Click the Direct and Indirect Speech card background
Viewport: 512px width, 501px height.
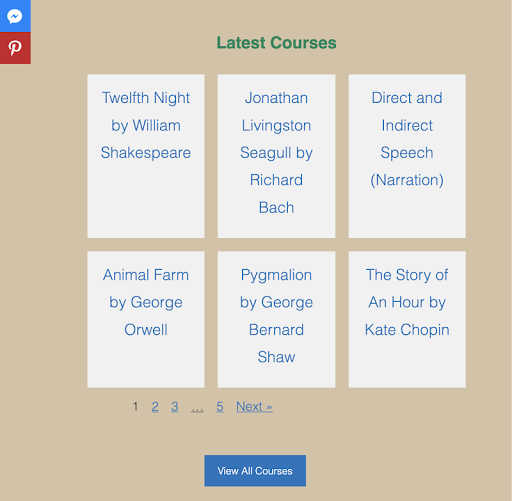click(407, 213)
